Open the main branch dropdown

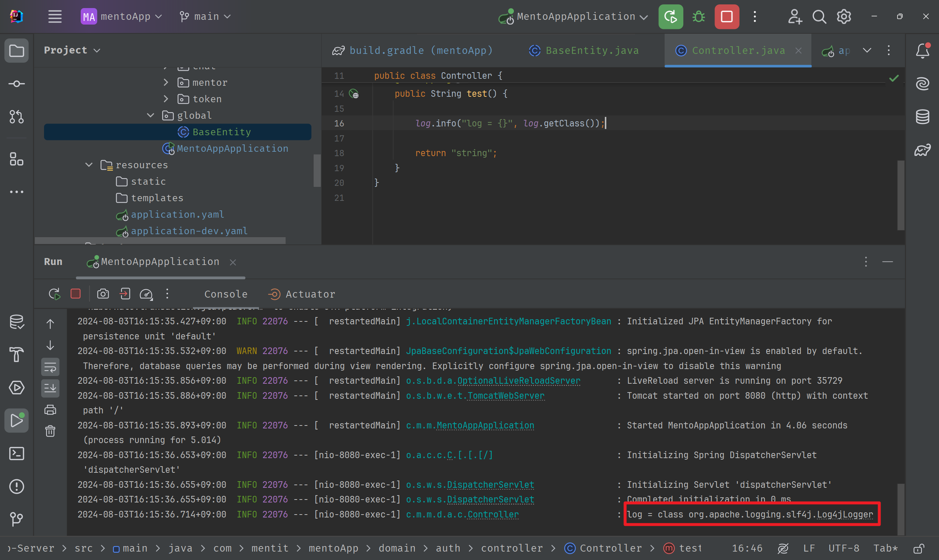coord(205,16)
